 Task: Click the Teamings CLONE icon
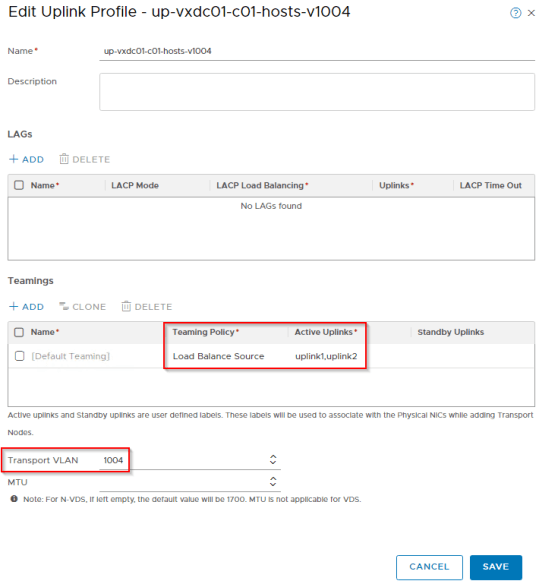(x=64, y=306)
